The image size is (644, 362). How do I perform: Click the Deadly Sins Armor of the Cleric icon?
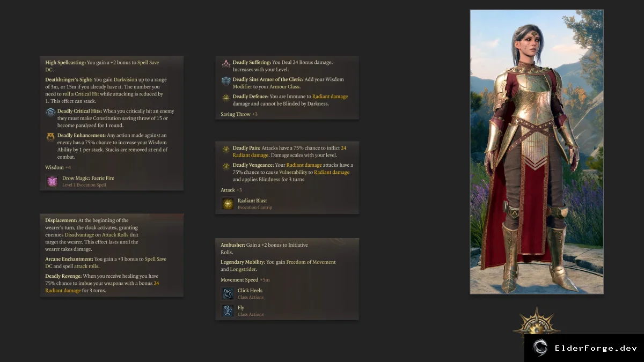tap(226, 80)
